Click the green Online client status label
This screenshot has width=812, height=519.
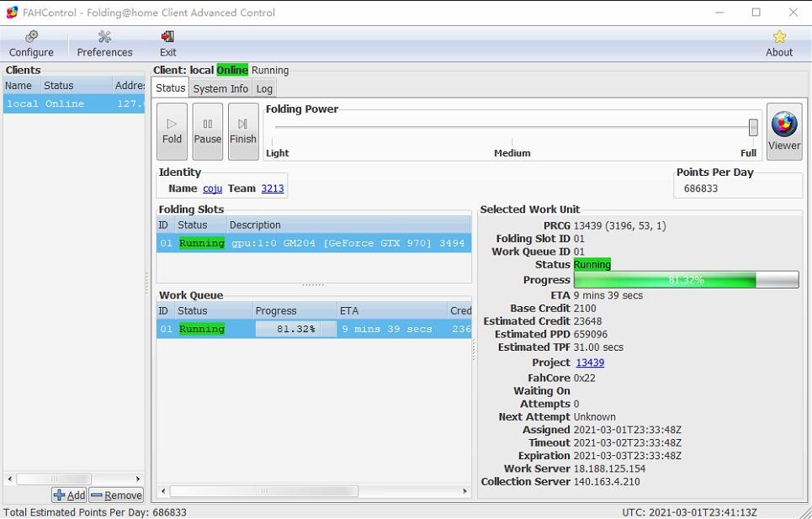point(232,70)
